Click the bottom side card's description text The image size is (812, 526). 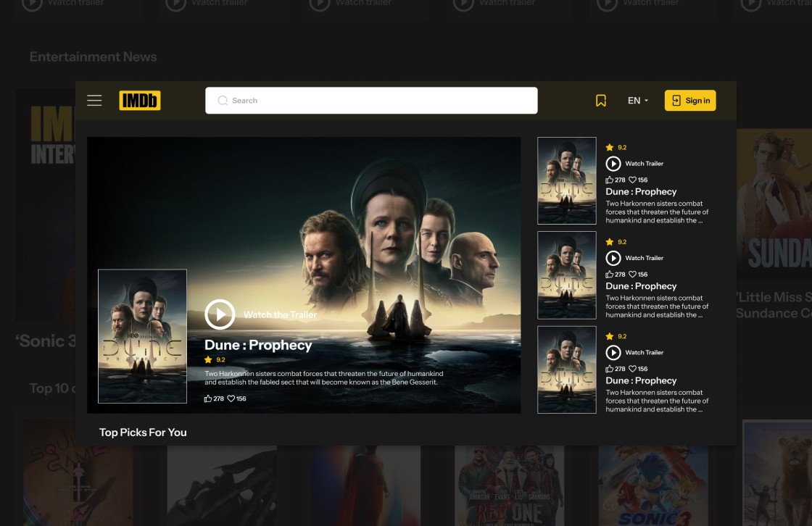657,401
